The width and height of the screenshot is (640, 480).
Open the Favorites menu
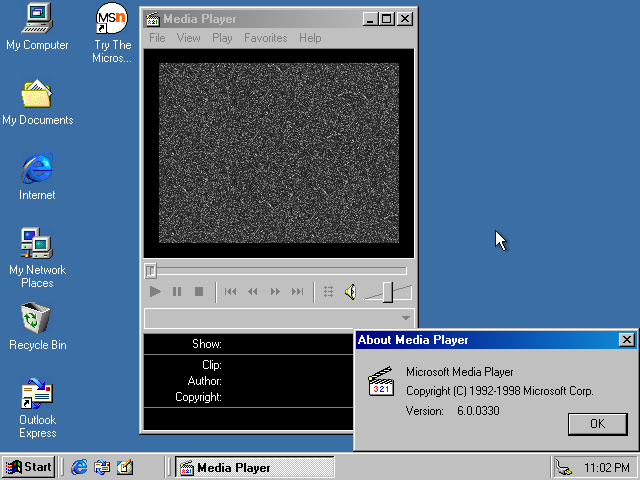pos(266,38)
